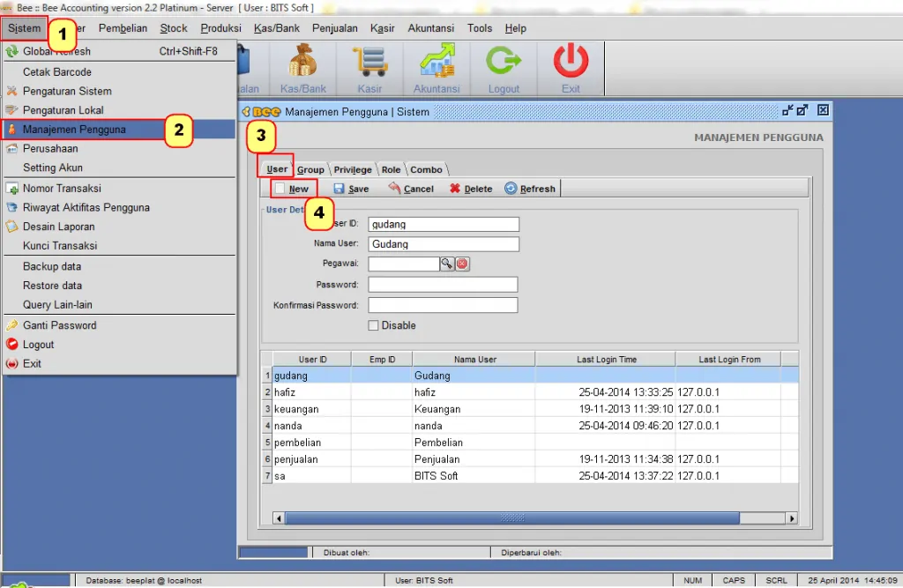Click the scrollbar's right arrow
The width and height of the screenshot is (903, 588).
[792, 518]
